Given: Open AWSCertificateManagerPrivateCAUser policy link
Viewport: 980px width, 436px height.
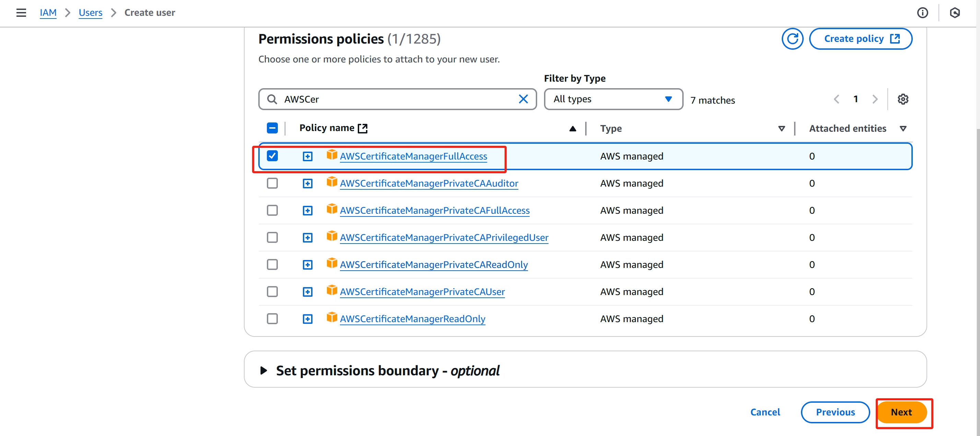Looking at the screenshot, I should click(x=422, y=292).
